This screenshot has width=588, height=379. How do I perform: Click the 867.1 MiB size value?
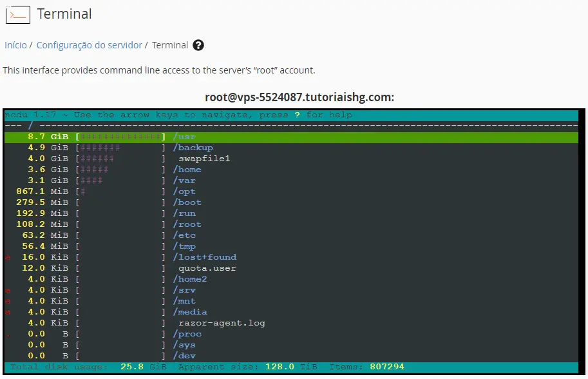coord(43,191)
